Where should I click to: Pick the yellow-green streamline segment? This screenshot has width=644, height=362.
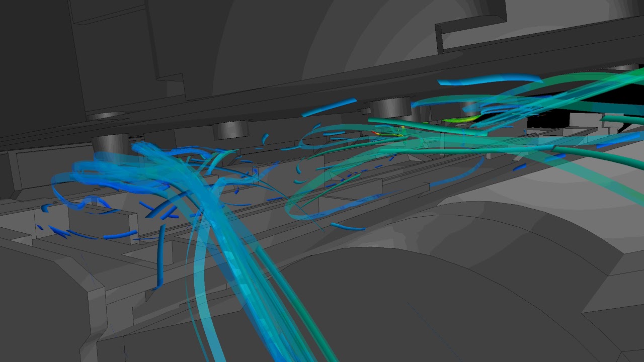(462, 119)
